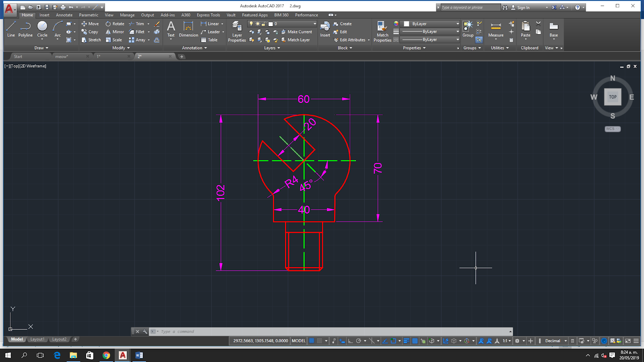Open the ByLayer lineweight dropdown
The height and width of the screenshot is (362, 644).
457,31
